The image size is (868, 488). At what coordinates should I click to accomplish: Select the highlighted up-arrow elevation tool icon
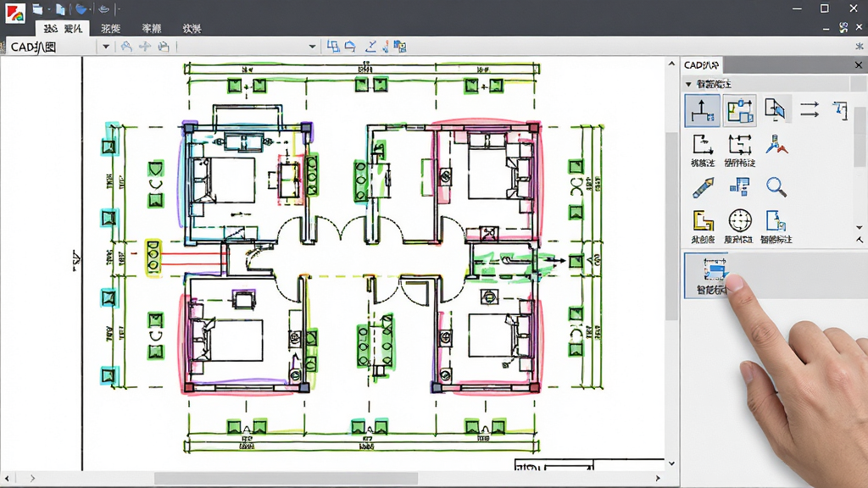(703, 111)
